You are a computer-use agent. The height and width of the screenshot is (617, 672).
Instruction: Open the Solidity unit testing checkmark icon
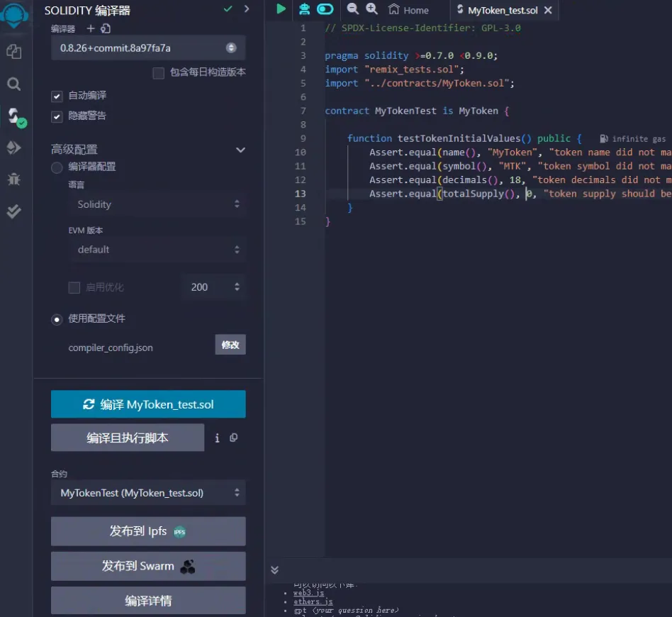[13, 211]
